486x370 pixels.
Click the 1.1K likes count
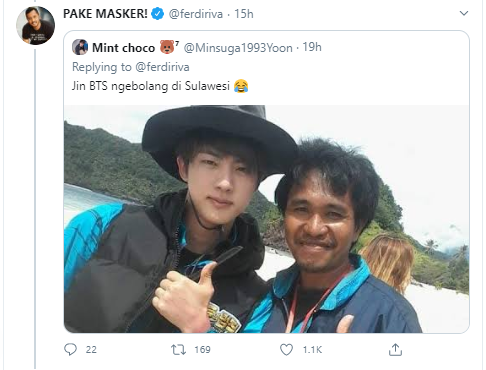point(312,350)
